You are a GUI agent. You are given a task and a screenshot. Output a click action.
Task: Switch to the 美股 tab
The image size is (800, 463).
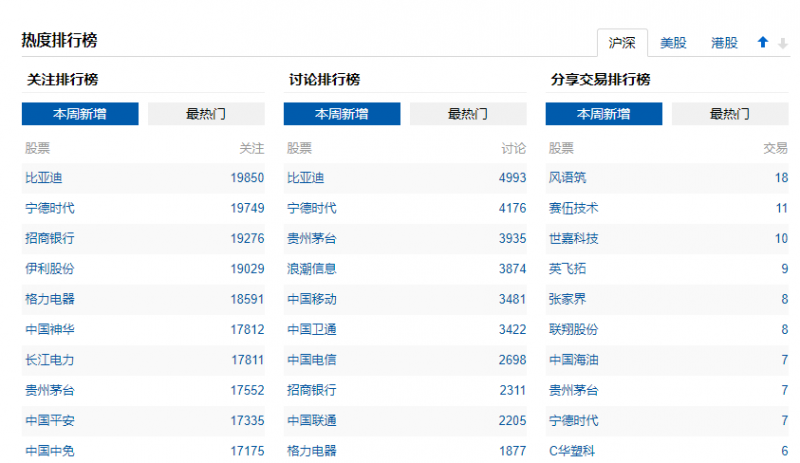673,43
